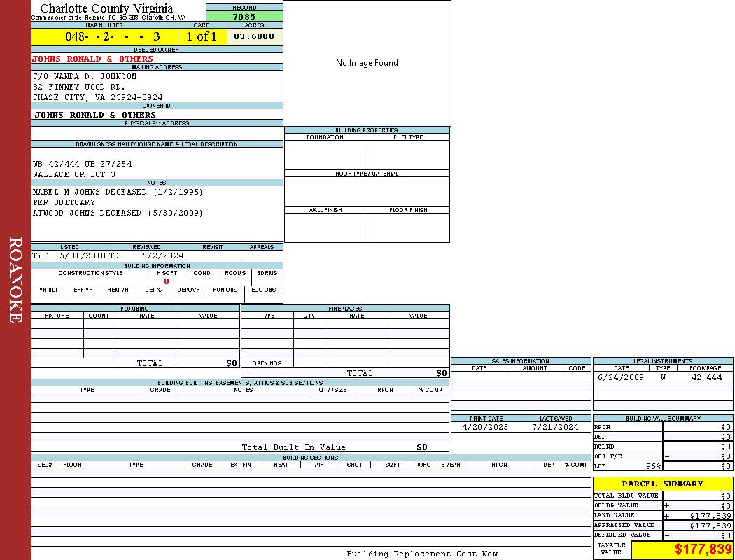The image size is (735, 560).
Task: Click the card '1 of 1' indicator
Action: point(202,36)
